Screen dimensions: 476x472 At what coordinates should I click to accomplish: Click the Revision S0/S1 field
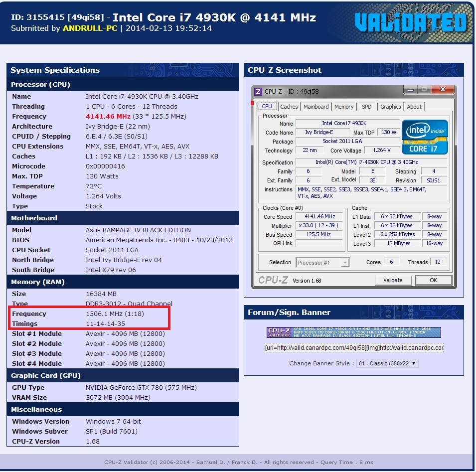coord(434,180)
